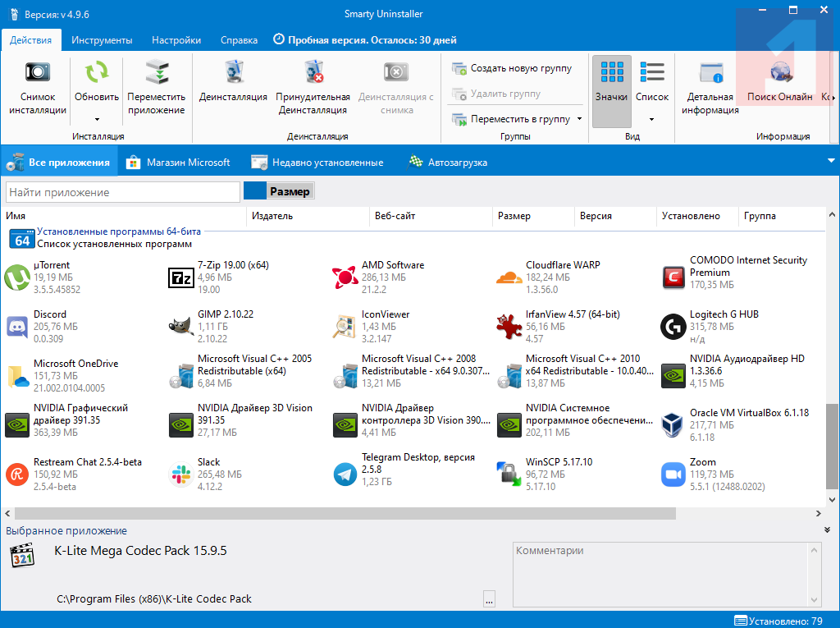
Task: Open the Действия ribbon tab
Action: coord(31,40)
